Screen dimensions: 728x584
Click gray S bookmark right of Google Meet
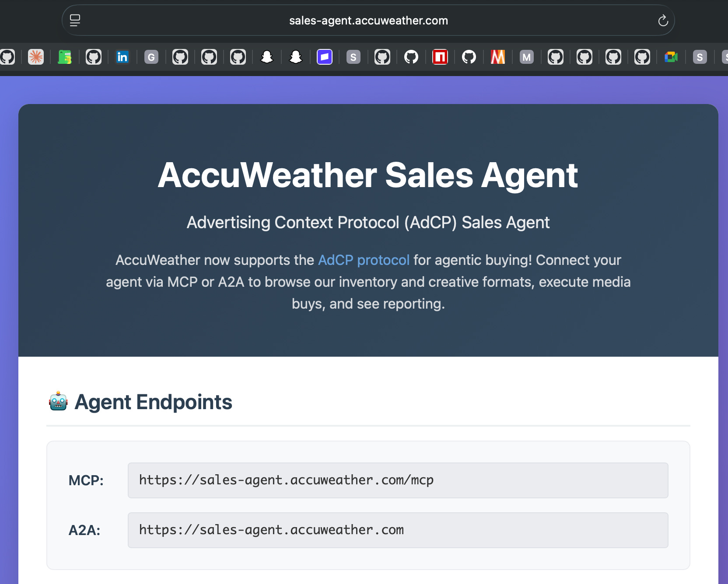[700, 57]
